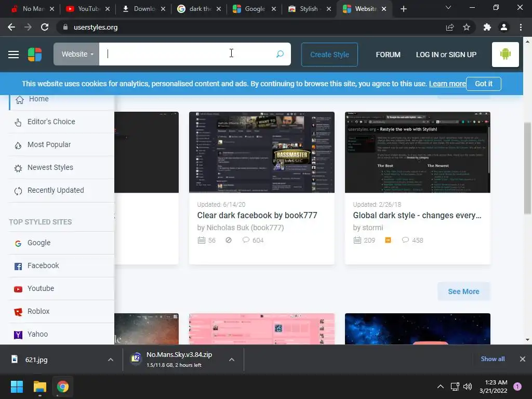Open the Chrome three-dot menu
The height and width of the screenshot is (399, 532).
pyautogui.click(x=521, y=27)
